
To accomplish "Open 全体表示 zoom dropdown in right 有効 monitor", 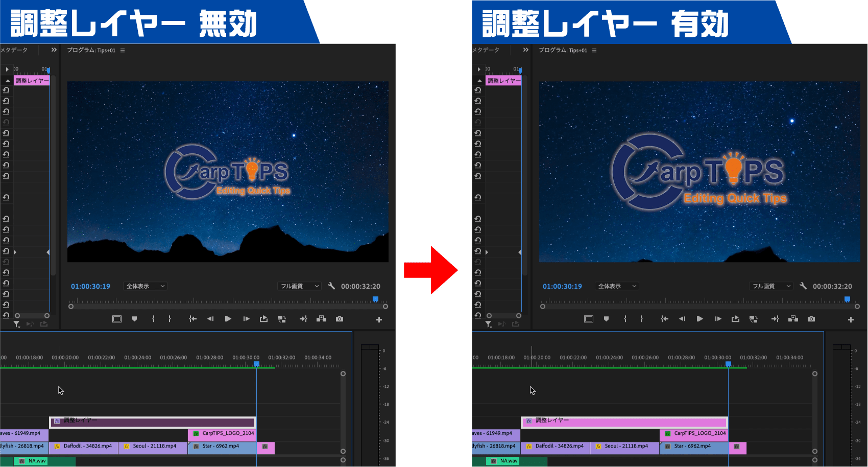I will (x=617, y=286).
